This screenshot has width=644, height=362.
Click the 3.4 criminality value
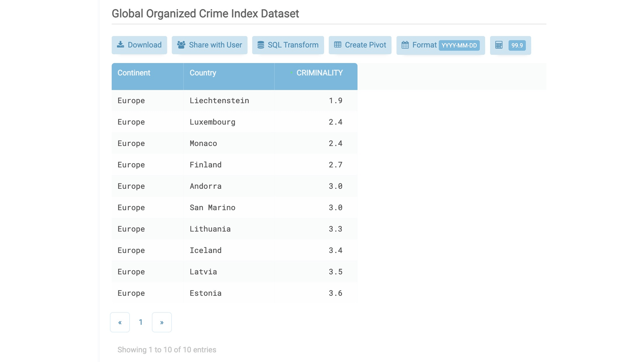(335, 250)
